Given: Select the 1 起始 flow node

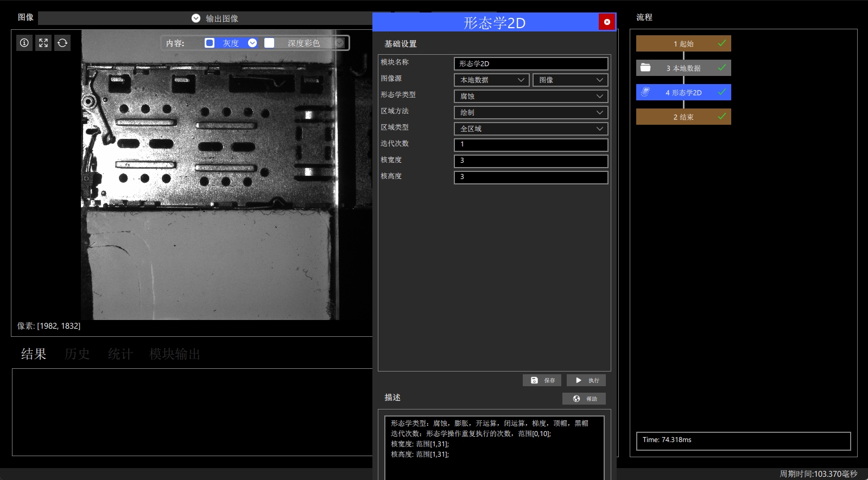Looking at the screenshot, I should point(683,43).
